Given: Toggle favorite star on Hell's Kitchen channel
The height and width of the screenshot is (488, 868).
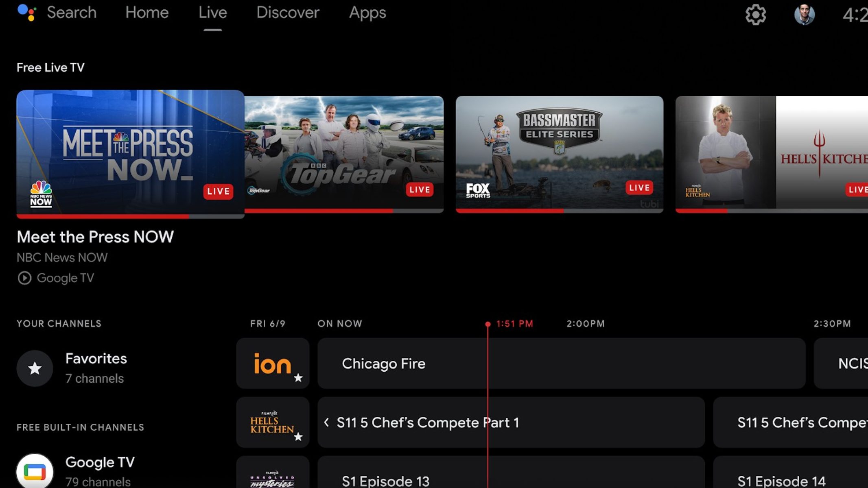Looking at the screenshot, I should (x=298, y=437).
